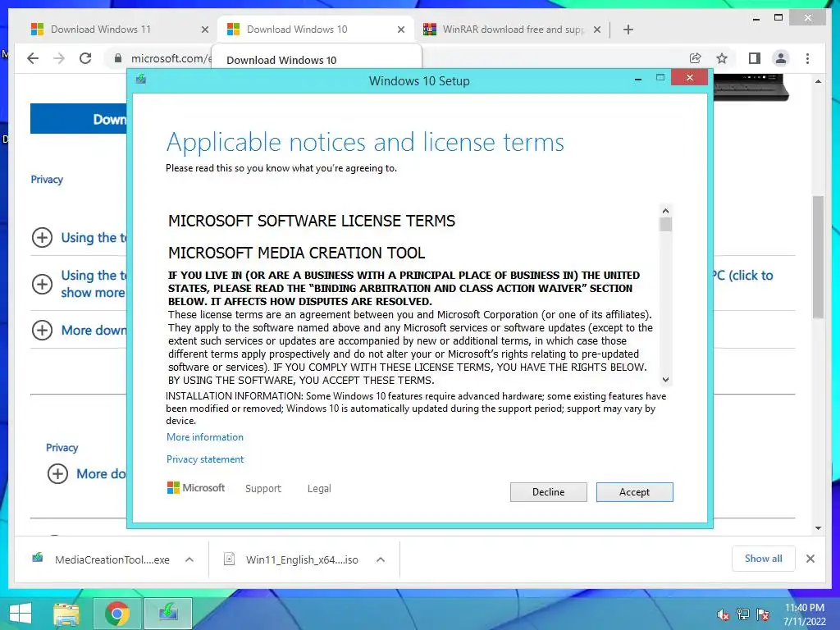Viewport: 840px width, 630px height.
Task: Close the Chrome downloads bar
Action: pos(810,559)
